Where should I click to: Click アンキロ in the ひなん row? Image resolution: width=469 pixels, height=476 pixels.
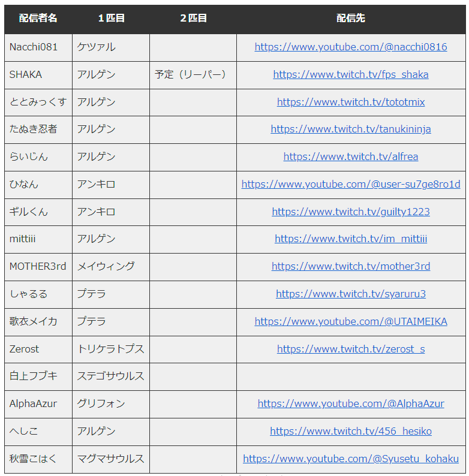coord(96,185)
